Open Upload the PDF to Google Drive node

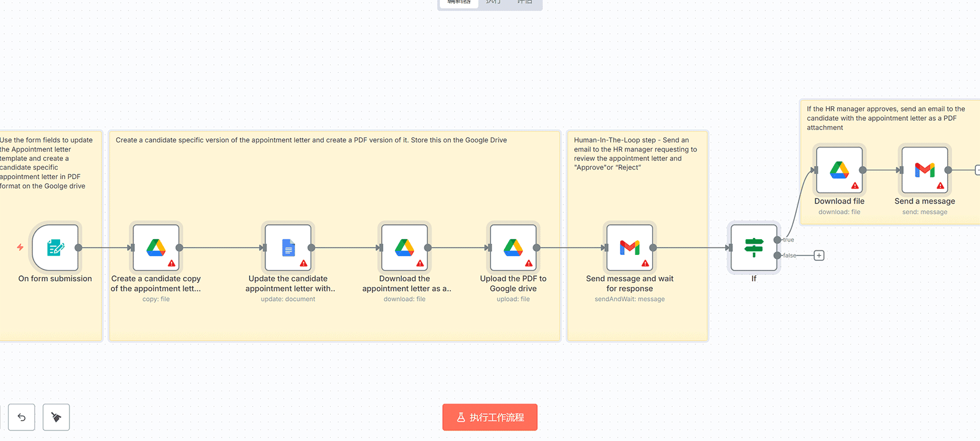pos(513,247)
